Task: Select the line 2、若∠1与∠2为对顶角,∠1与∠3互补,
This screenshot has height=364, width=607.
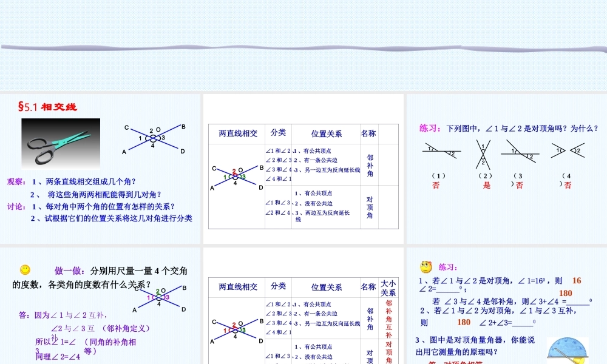Action: click(x=498, y=311)
